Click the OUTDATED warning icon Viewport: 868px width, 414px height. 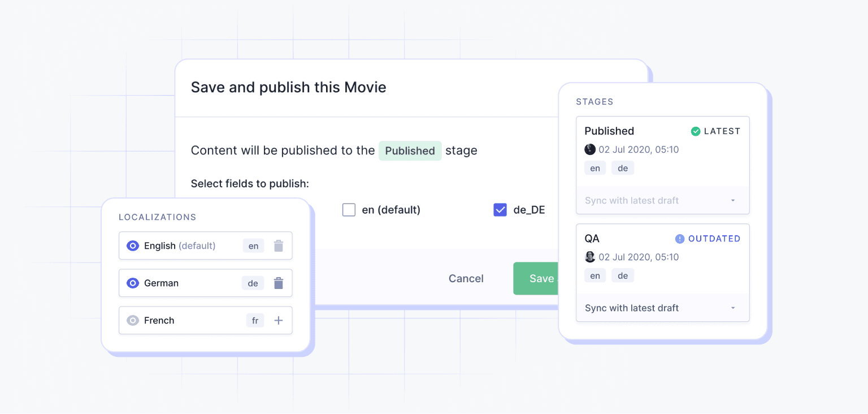680,239
